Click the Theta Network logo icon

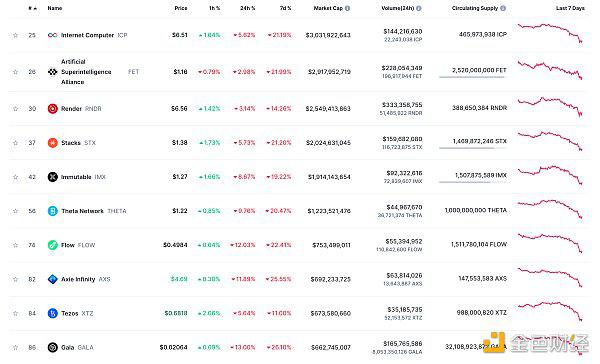point(52,211)
